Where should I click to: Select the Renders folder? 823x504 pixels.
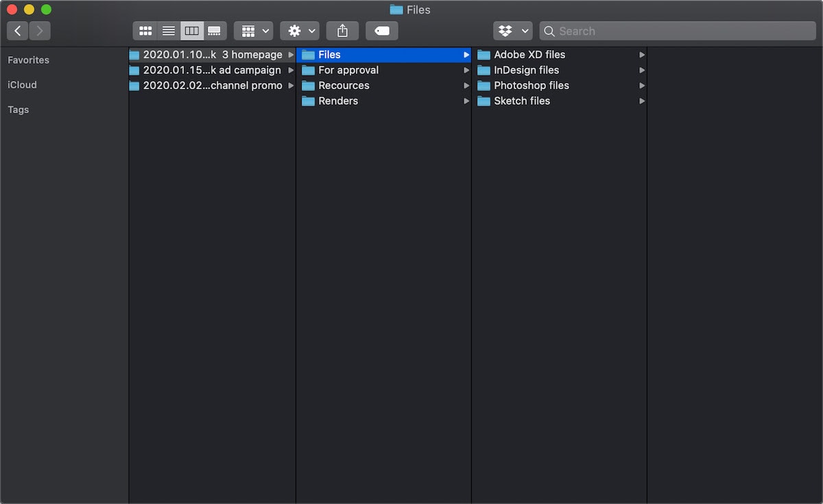(384, 101)
